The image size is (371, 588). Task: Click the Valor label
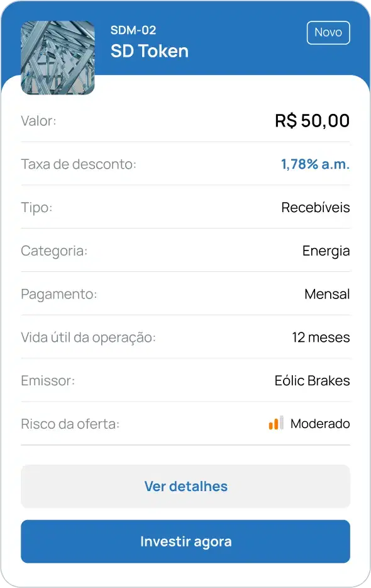coord(38,121)
